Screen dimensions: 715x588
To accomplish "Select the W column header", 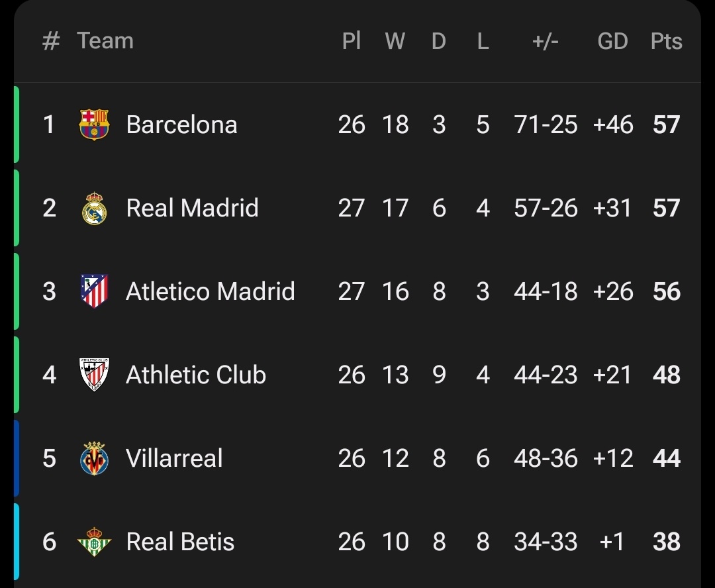I will pos(395,40).
